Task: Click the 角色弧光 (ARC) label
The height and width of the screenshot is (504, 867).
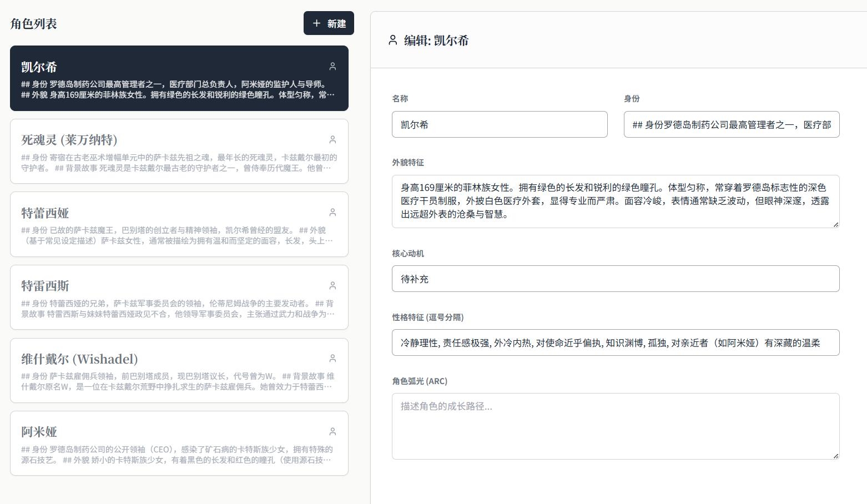Action: pos(420,381)
